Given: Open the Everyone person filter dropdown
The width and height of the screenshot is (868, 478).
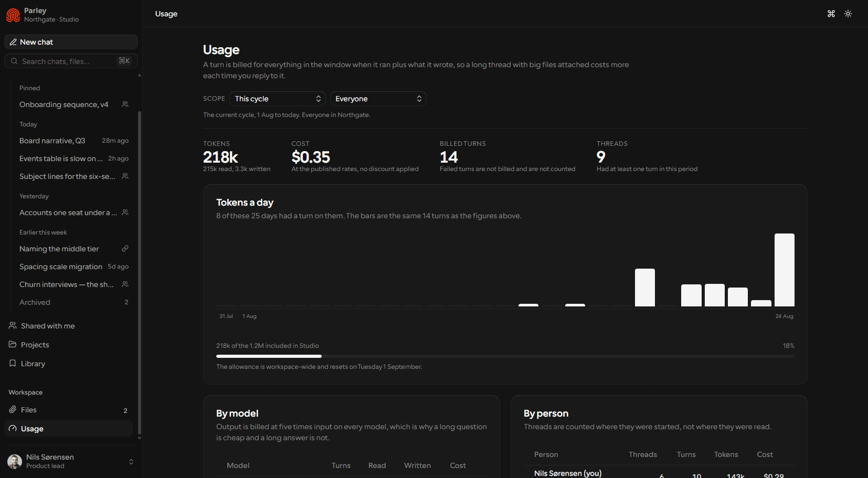Looking at the screenshot, I should click(x=378, y=99).
